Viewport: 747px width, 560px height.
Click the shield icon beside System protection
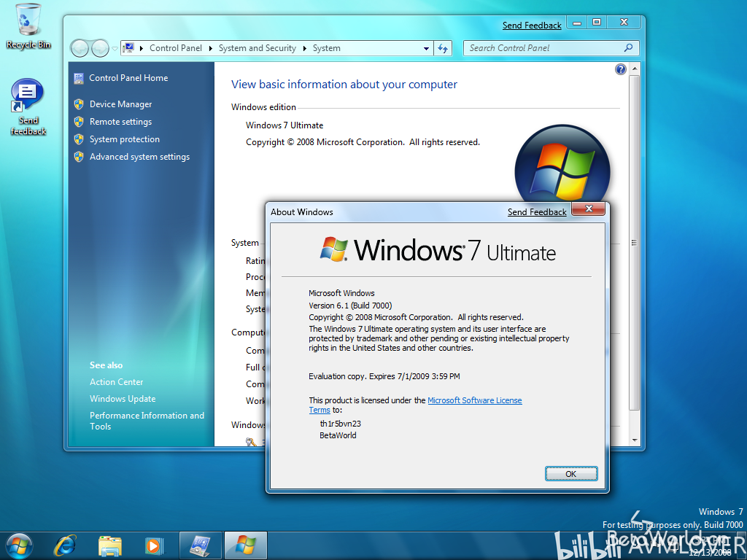(79, 139)
